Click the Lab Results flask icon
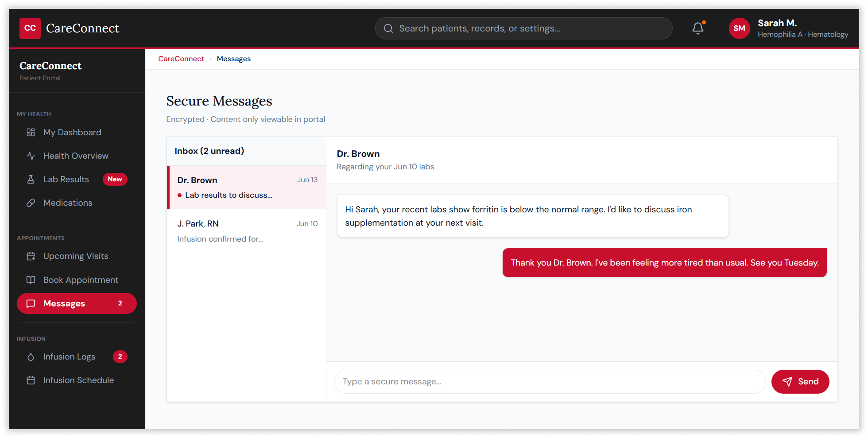The image size is (868, 438). (31, 180)
